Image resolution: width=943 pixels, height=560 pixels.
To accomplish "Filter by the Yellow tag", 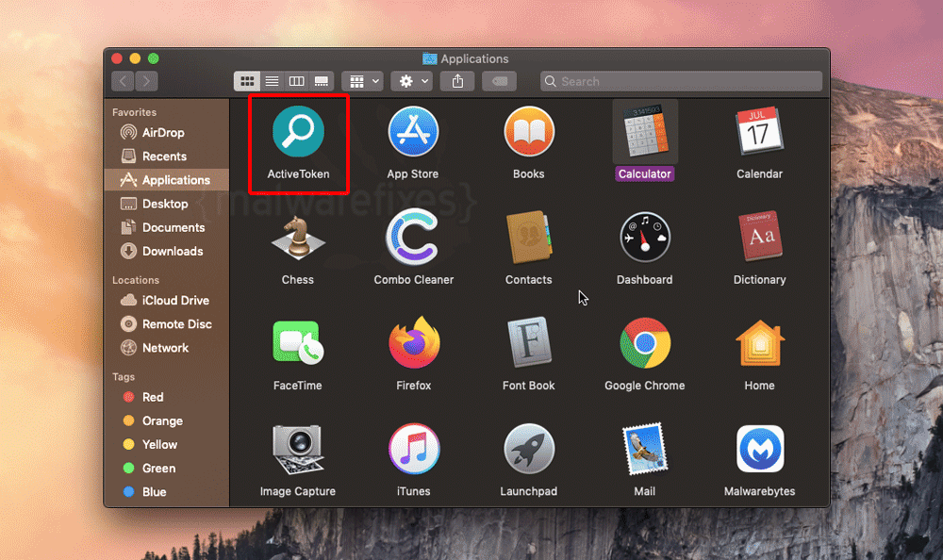I will 167,444.
